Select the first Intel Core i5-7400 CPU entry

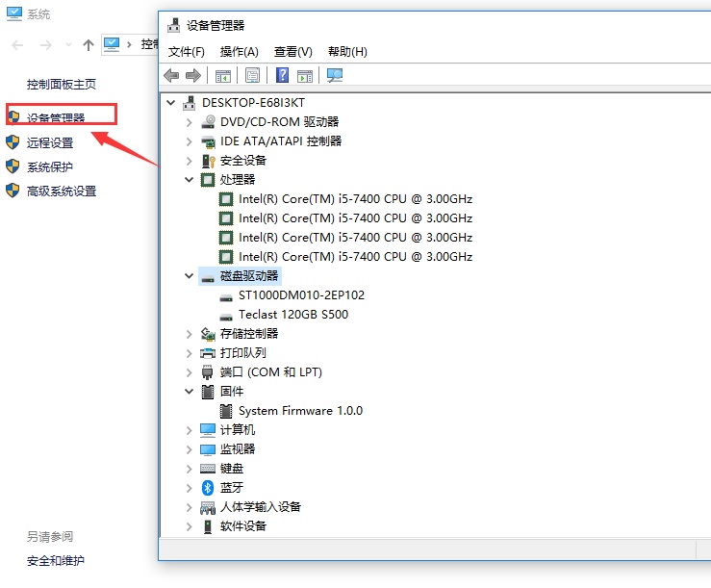click(356, 199)
